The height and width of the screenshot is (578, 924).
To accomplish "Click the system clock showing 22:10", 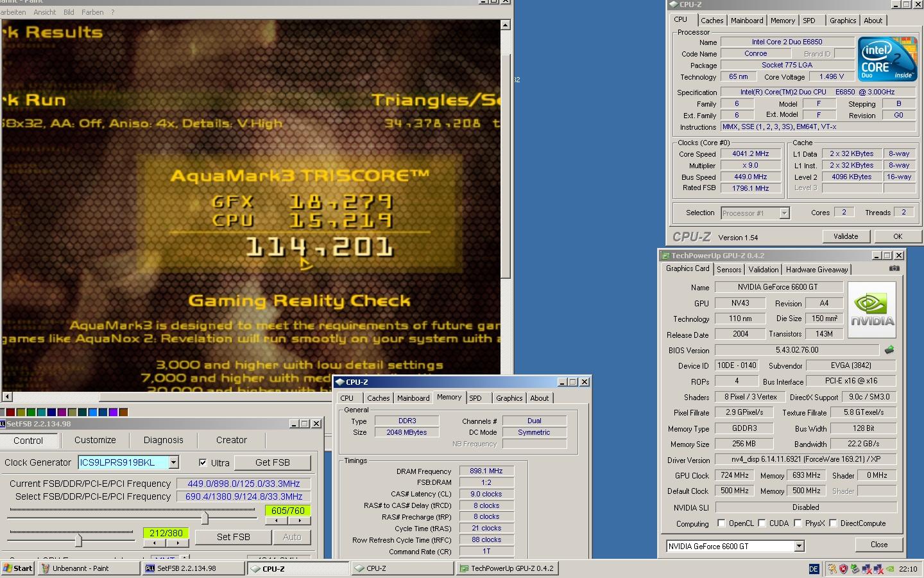I will tap(908, 569).
